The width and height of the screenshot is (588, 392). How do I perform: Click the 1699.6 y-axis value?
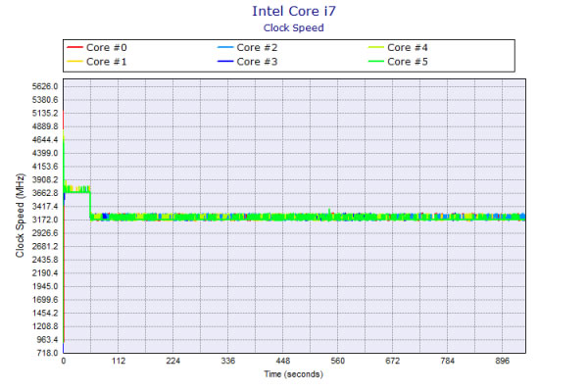click(45, 299)
